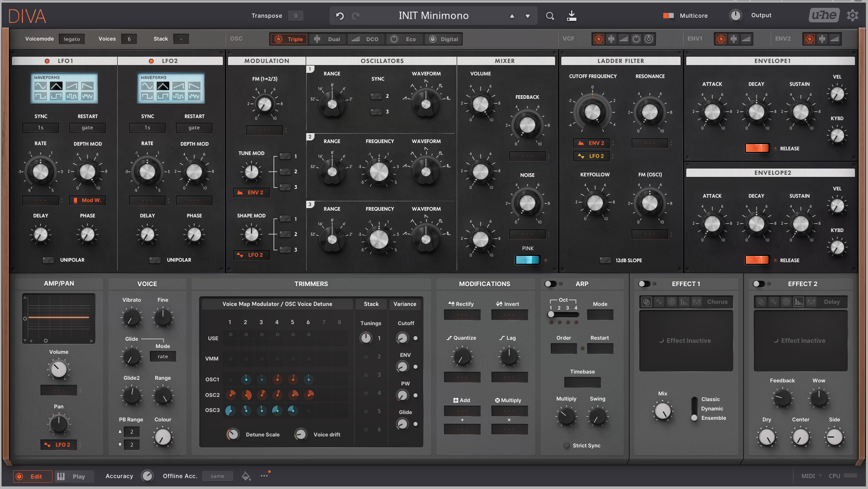Select the second ENV2 envelope model icon
The height and width of the screenshot is (489, 868).
click(x=822, y=39)
